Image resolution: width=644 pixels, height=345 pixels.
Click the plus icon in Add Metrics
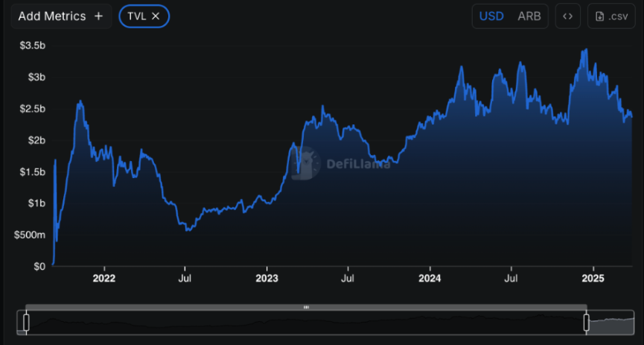click(98, 16)
